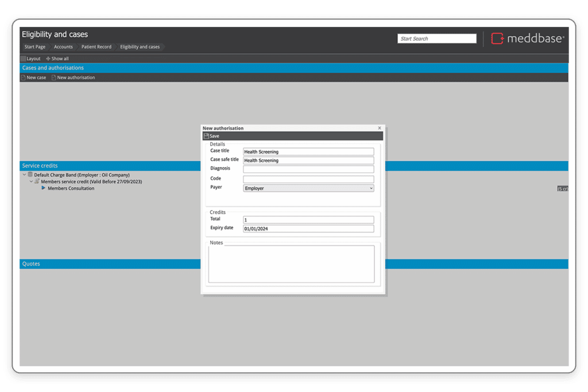
Task: Collapse the Default Charge Band tree node
Action: (x=24, y=174)
